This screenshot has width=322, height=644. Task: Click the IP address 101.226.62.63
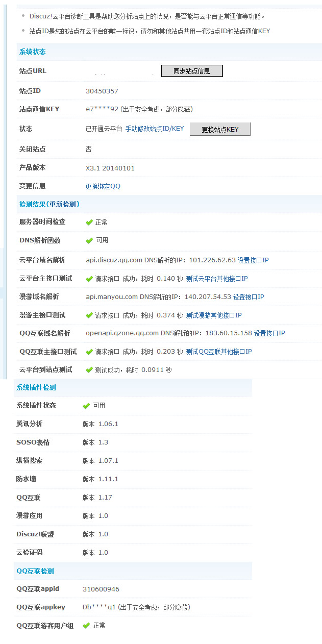click(212, 260)
